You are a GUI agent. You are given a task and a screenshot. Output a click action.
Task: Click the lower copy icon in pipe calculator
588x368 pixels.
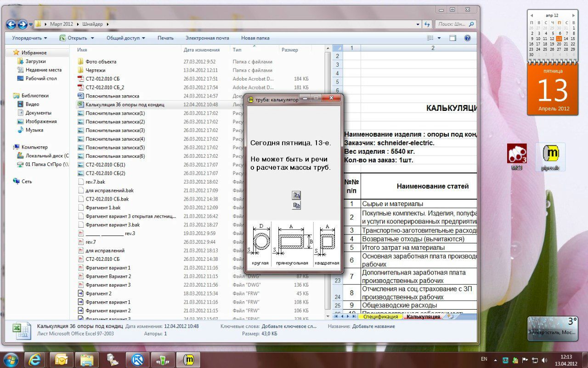[x=296, y=206]
